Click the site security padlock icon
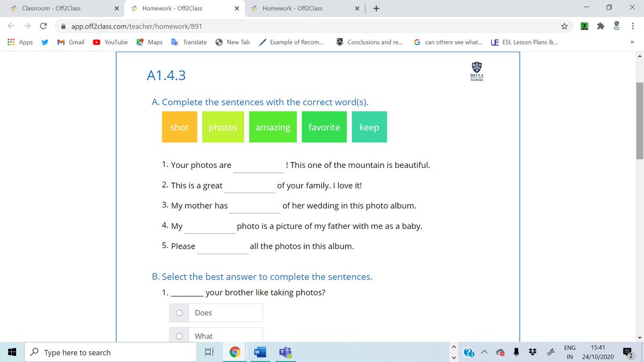 coord(63,25)
